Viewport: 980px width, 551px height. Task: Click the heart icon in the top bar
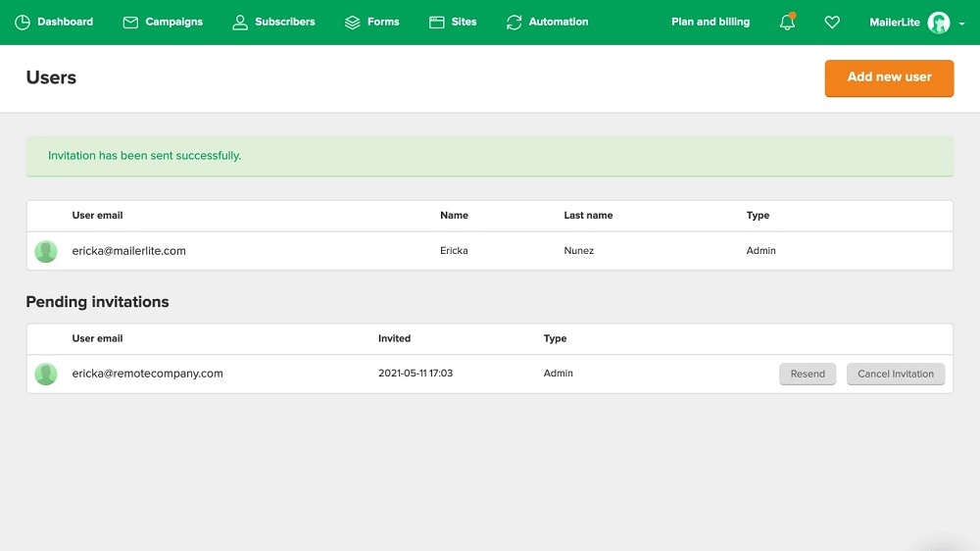coord(832,23)
